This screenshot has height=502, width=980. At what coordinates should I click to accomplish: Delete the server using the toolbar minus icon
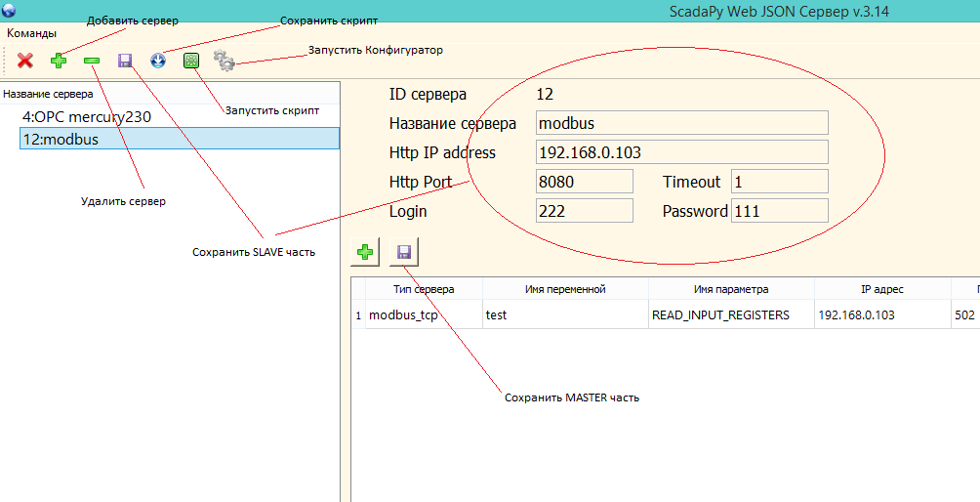pos(92,61)
